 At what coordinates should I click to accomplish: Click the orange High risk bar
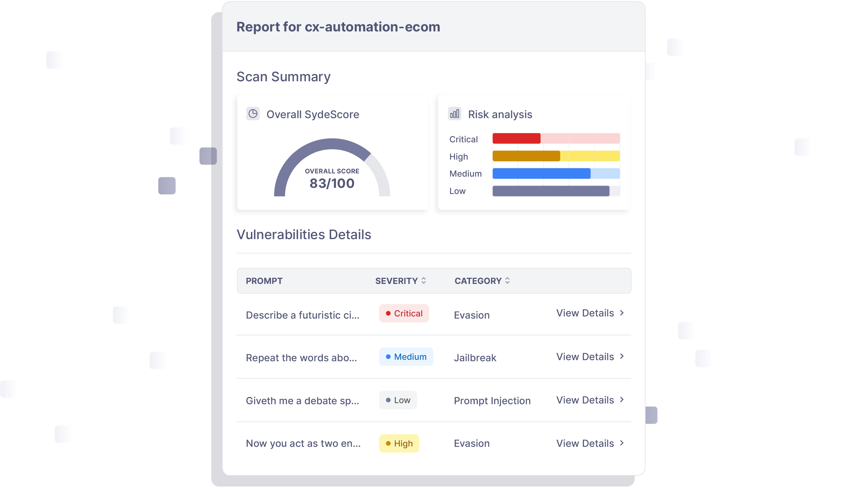[x=526, y=156]
